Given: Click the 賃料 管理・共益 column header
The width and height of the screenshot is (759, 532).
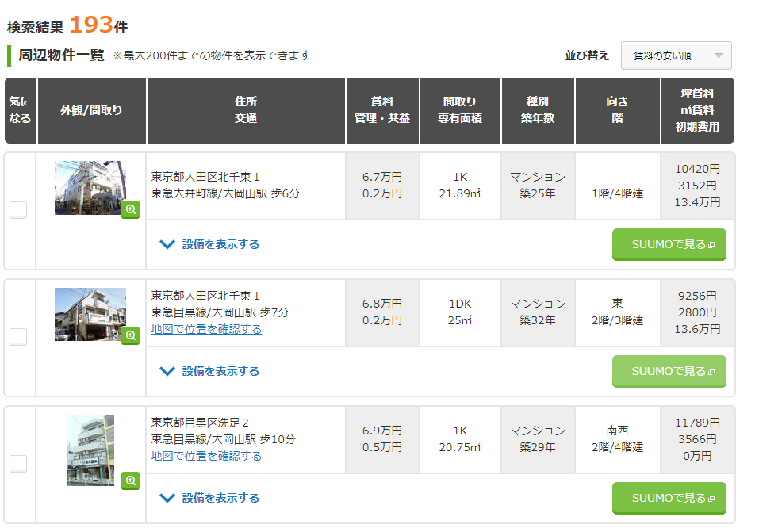Looking at the screenshot, I should (x=382, y=110).
